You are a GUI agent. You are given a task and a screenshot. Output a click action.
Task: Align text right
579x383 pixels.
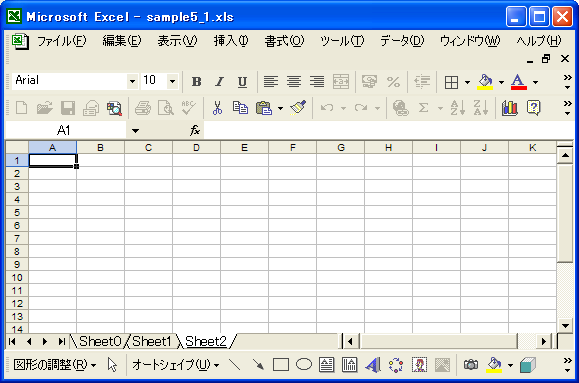click(x=317, y=82)
